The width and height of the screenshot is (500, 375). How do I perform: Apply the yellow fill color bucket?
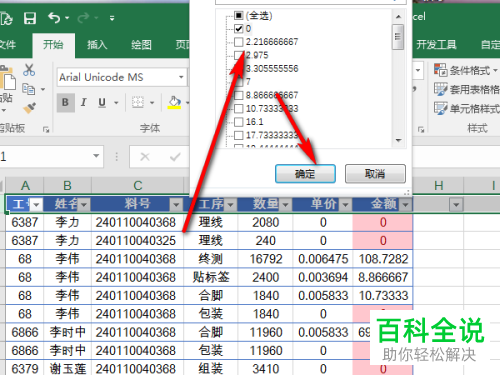(x=174, y=102)
